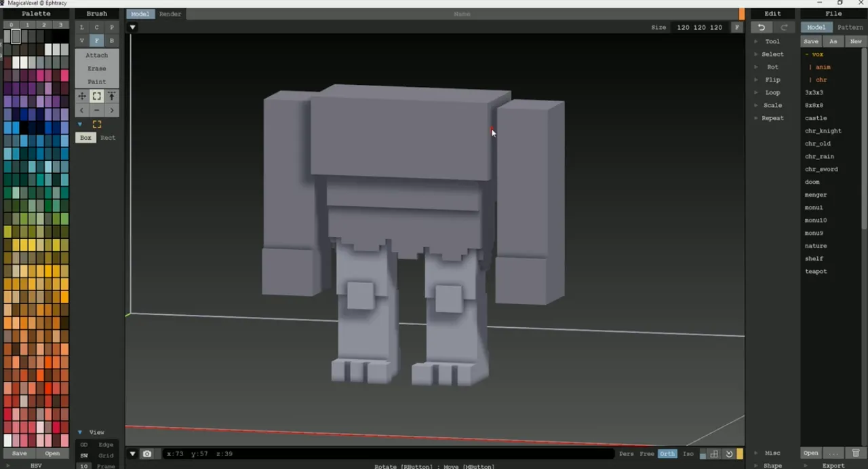
Task: Click Save in the File panel
Action: pos(811,41)
